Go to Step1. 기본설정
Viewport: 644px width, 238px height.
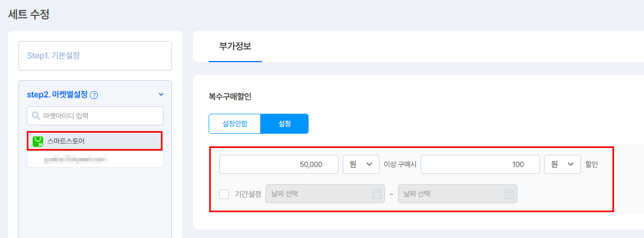click(95, 56)
